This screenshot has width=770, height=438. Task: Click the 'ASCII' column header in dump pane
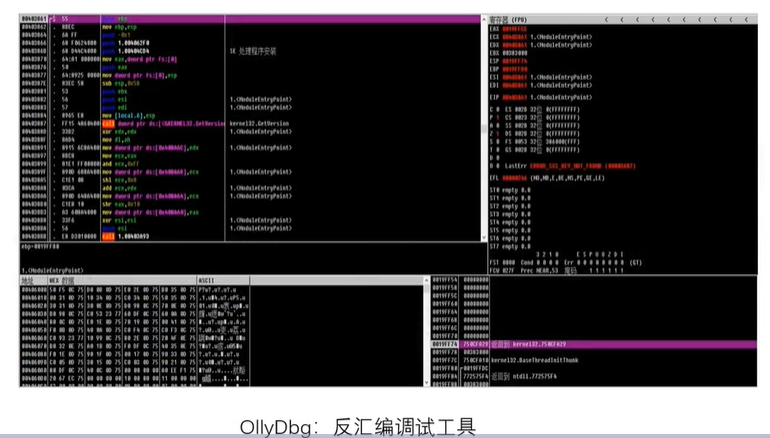tap(223, 280)
